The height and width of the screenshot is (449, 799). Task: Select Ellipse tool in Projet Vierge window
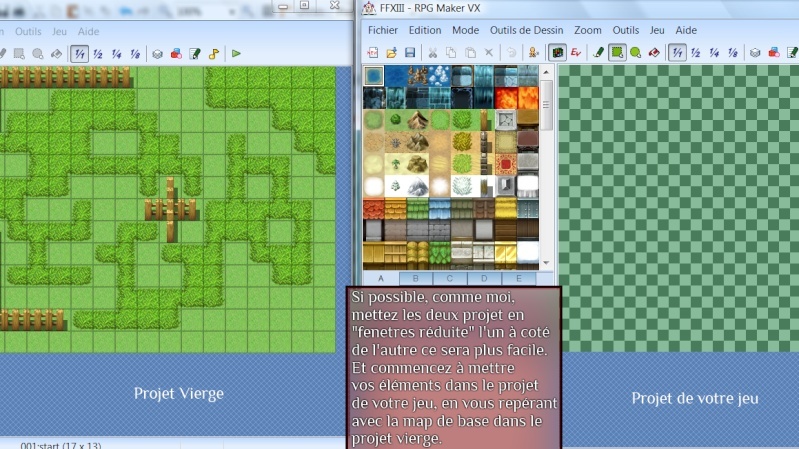click(x=38, y=54)
